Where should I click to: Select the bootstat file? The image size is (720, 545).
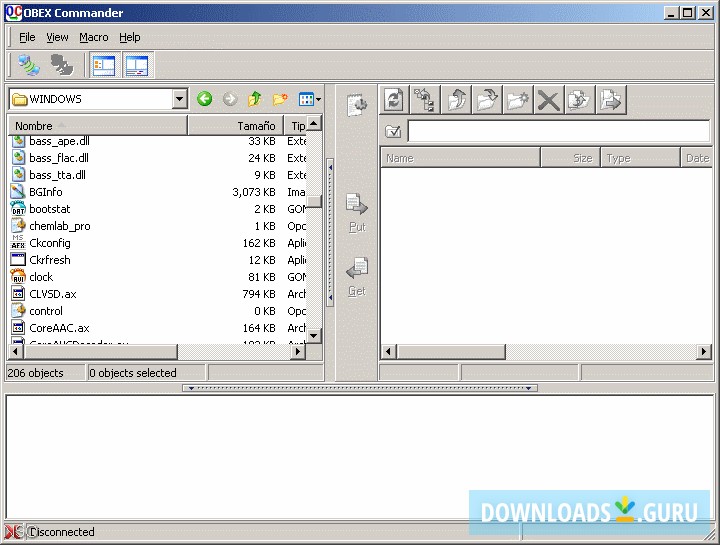coord(50,209)
